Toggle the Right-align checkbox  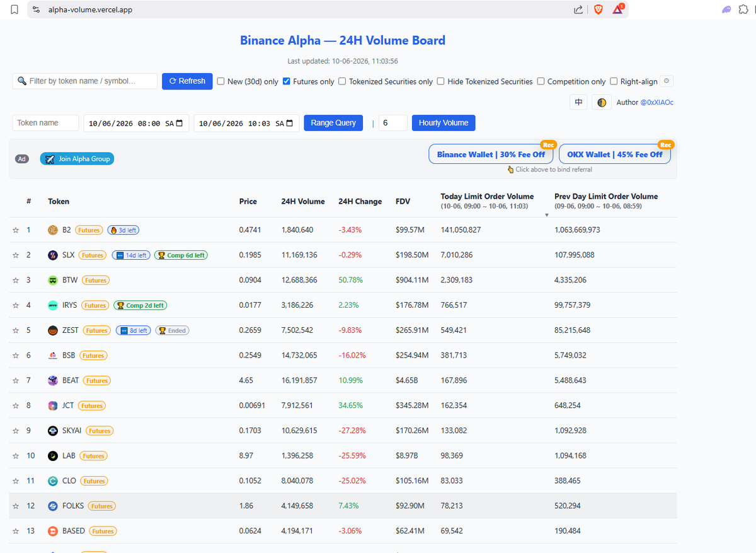[x=614, y=81]
